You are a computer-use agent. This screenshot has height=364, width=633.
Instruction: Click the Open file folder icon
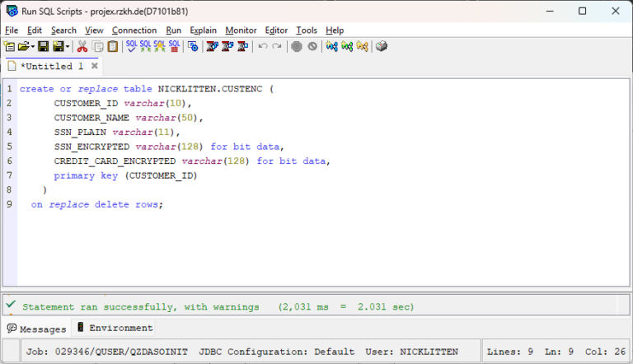click(x=24, y=46)
